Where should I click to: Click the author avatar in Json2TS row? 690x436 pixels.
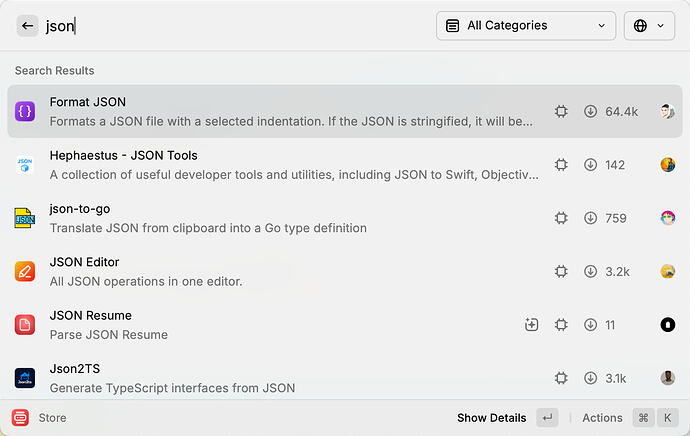click(668, 378)
